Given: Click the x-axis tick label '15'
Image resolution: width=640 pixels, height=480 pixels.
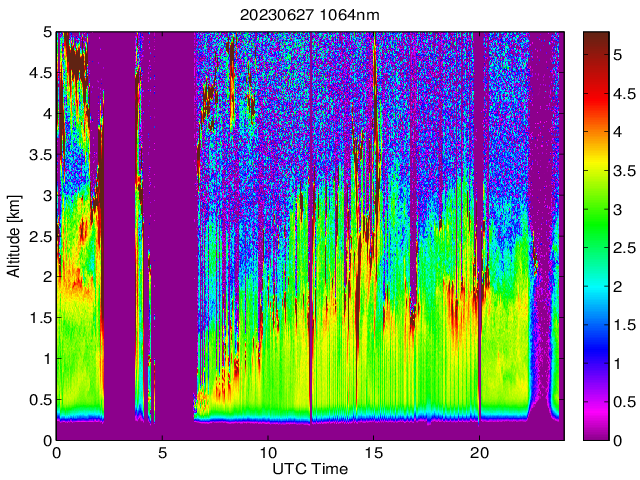Looking at the screenshot, I should [x=373, y=453].
